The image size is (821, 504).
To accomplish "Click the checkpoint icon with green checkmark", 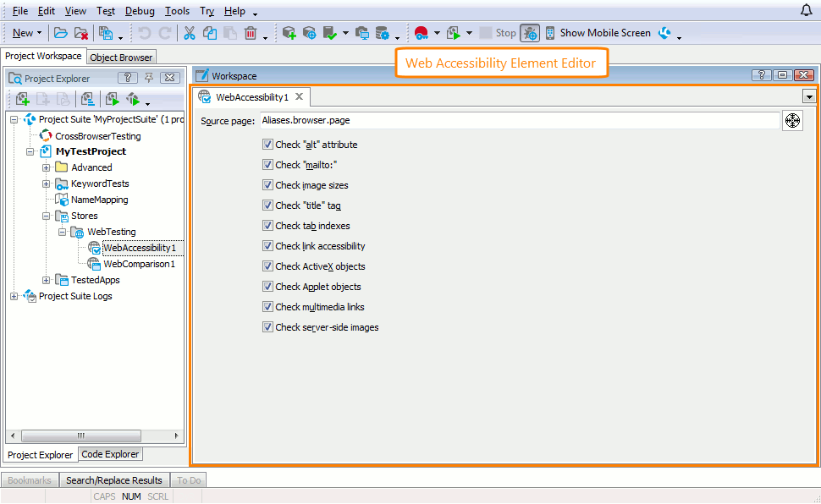I will point(330,33).
